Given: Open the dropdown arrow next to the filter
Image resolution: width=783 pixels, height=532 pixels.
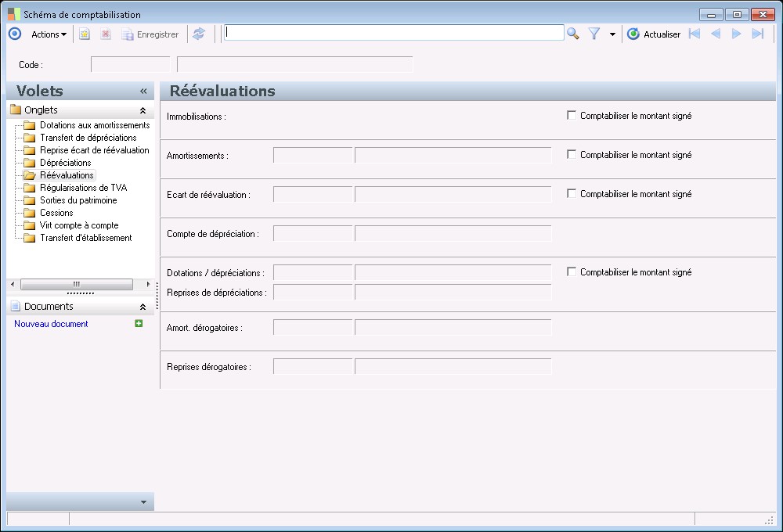Looking at the screenshot, I should [x=612, y=34].
